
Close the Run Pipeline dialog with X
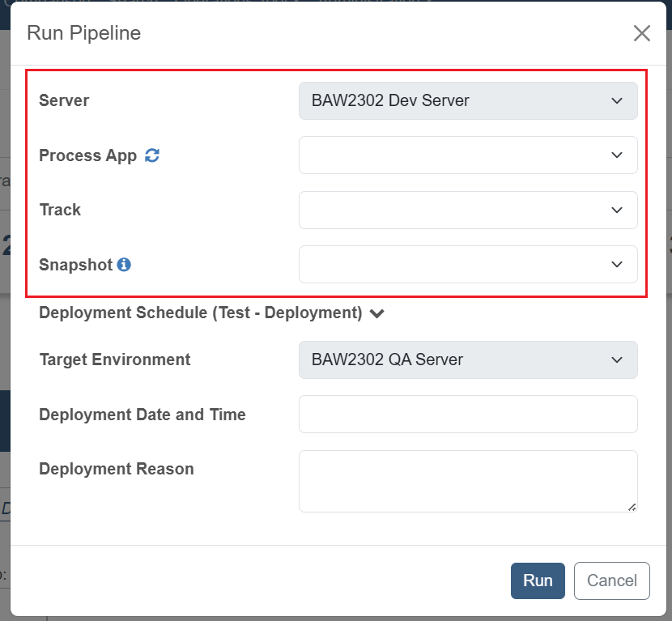click(x=641, y=33)
